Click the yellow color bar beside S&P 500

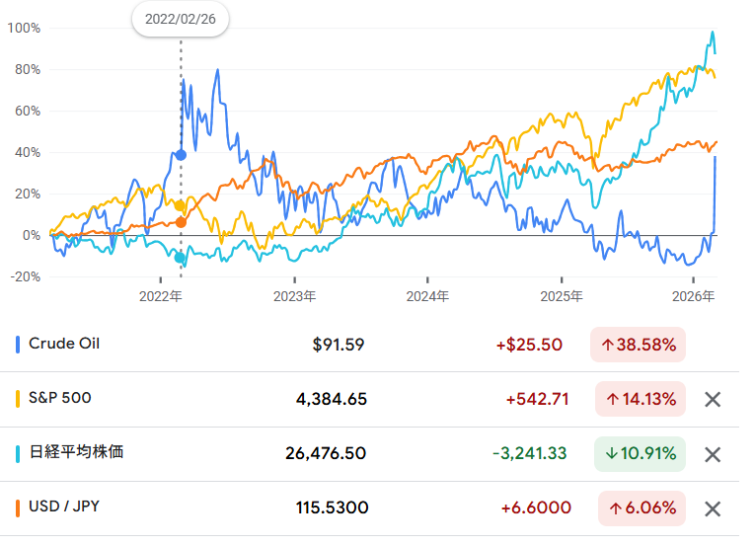pyautogui.click(x=19, y=399)
